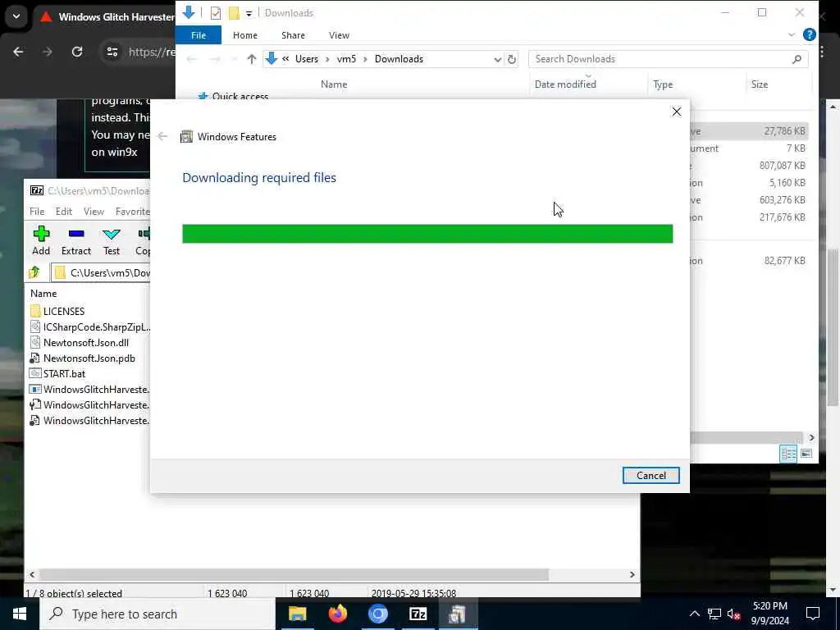This screenshot has height=630, width=840.
Task: Switch Explorer to details view icon
Action: point(788,454)
